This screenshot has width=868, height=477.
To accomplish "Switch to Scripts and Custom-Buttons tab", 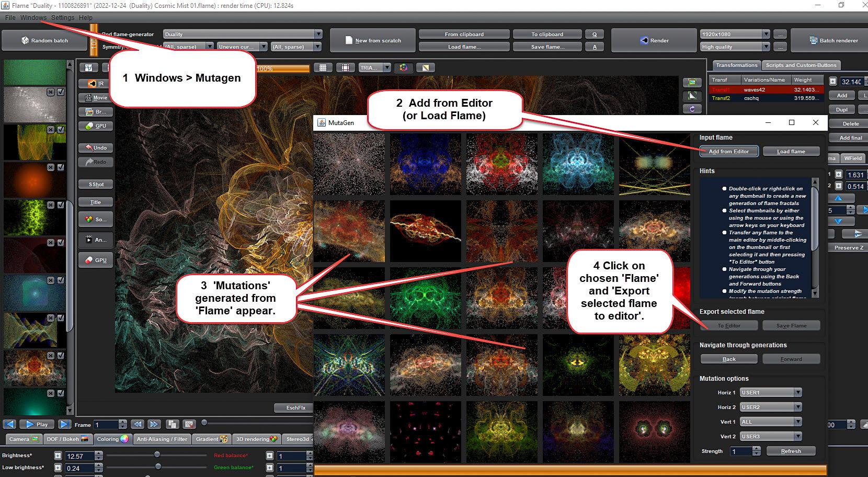I will 801,65.
